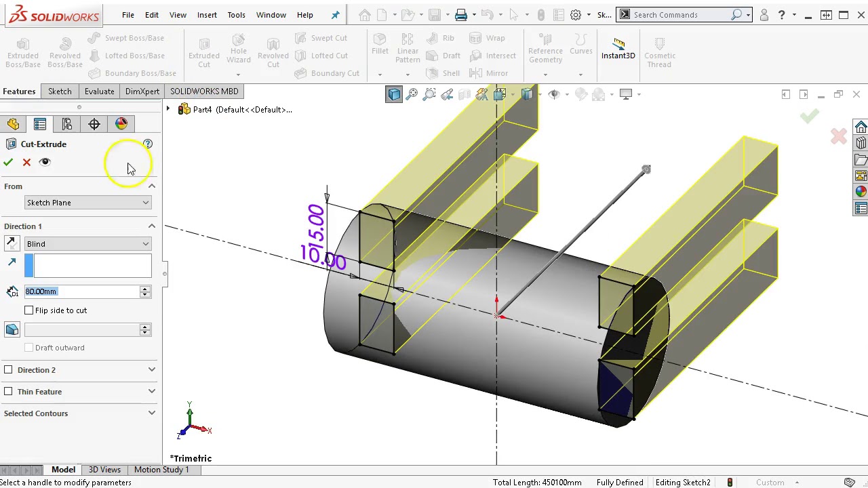Viewport: 868px width, 488px height.
Task: Toggle the menu bar pin icon
Action: coord(335,15)
